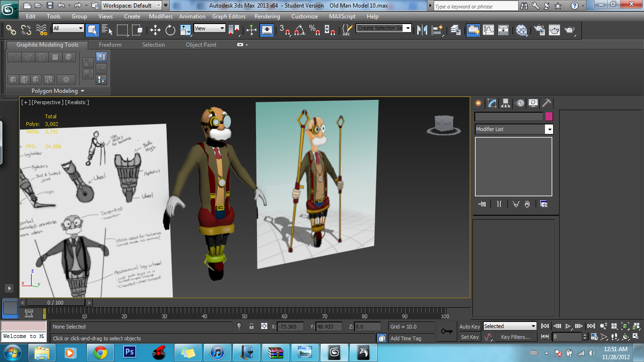Open the Rendering menu
Screen dimensions: 644x362
point(267,16)
